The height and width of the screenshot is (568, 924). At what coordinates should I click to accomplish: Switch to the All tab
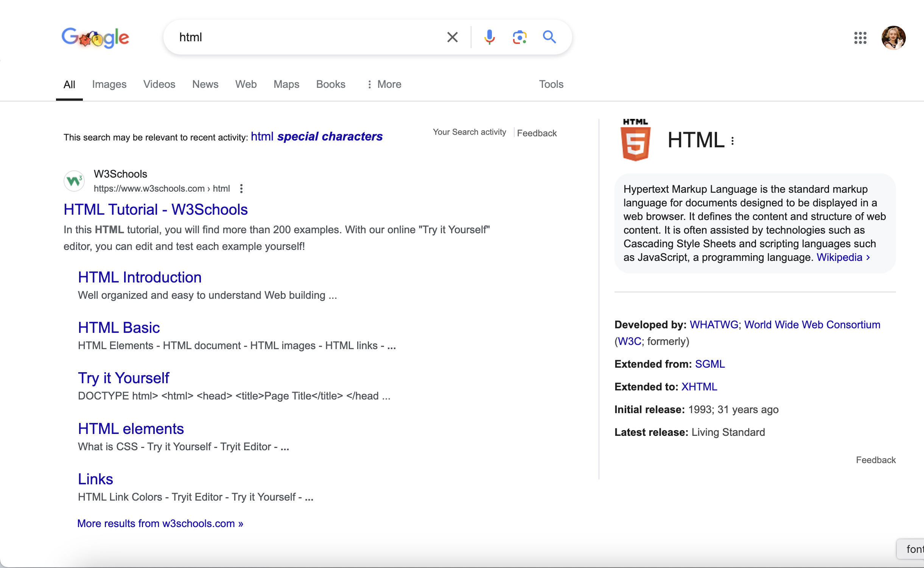[69, 84]
